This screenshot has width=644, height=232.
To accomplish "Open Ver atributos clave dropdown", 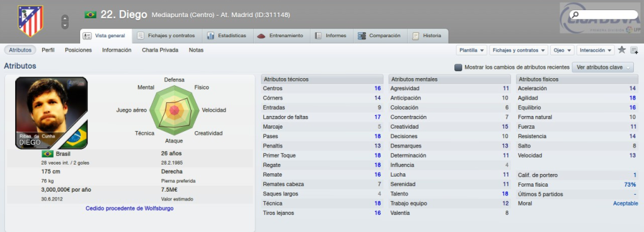I will [603, 67].
